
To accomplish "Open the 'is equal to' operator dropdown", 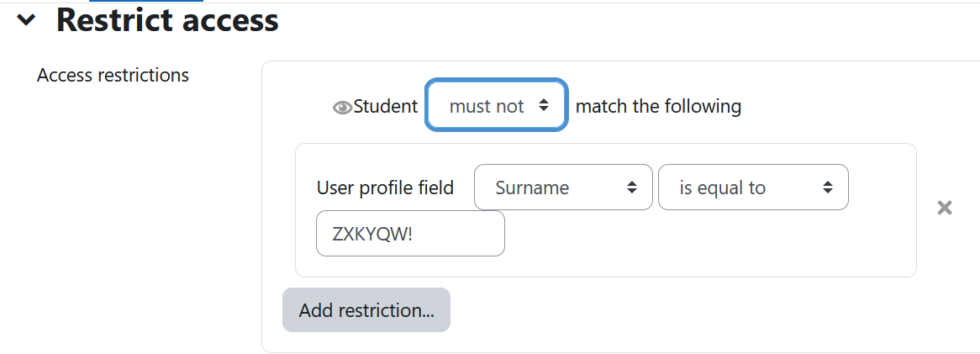I will [x=753, y=187].
